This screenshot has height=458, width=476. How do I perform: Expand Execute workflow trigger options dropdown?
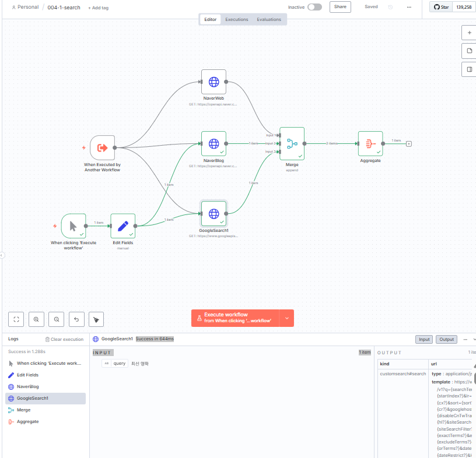286,318
